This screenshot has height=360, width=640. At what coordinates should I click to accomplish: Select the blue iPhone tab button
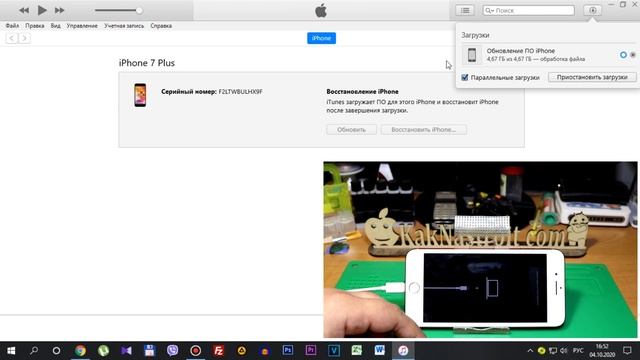point(322,38)
